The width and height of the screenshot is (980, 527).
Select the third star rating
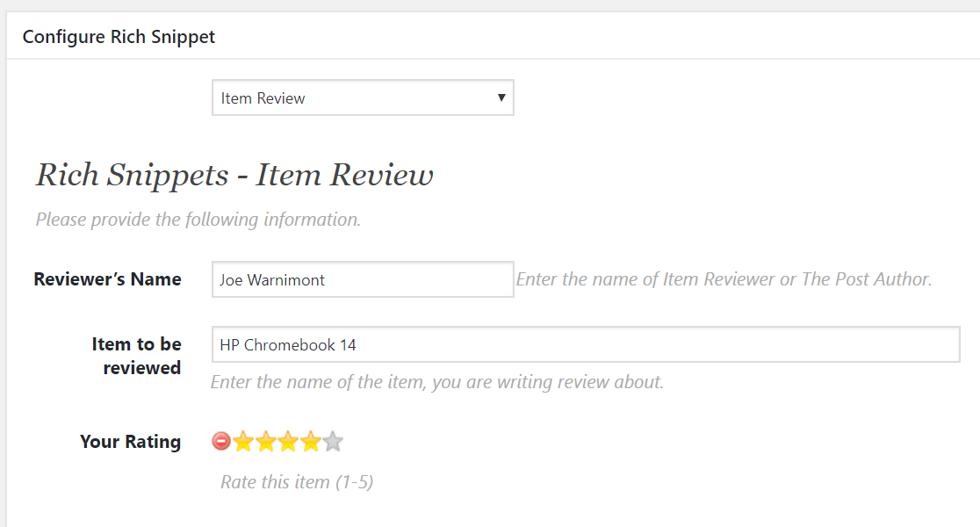288,441
